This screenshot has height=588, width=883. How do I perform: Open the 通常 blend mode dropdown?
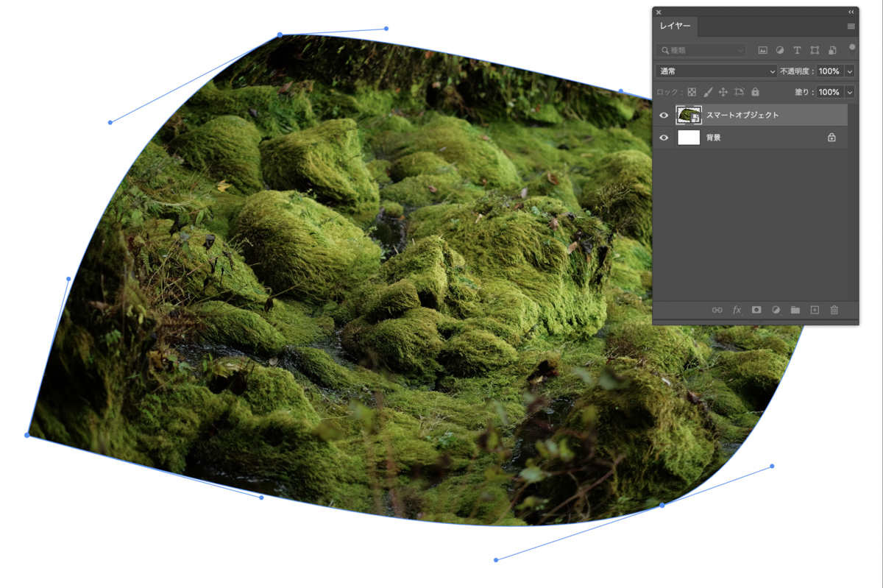(717, 71)
